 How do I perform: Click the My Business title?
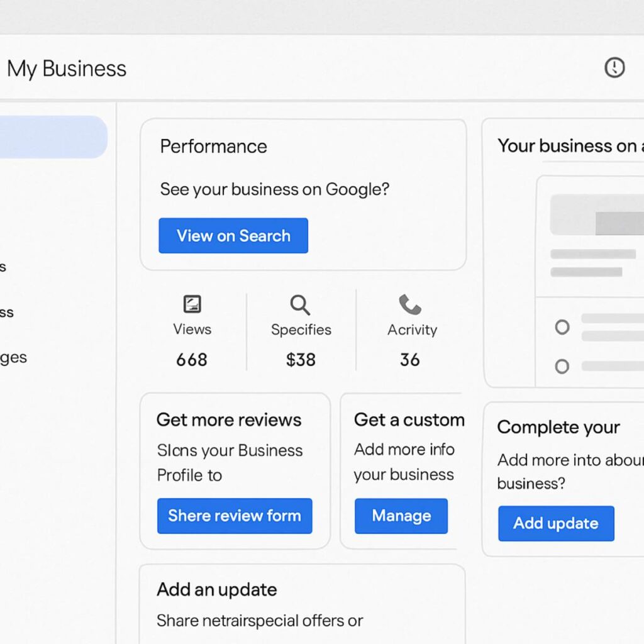67,69
